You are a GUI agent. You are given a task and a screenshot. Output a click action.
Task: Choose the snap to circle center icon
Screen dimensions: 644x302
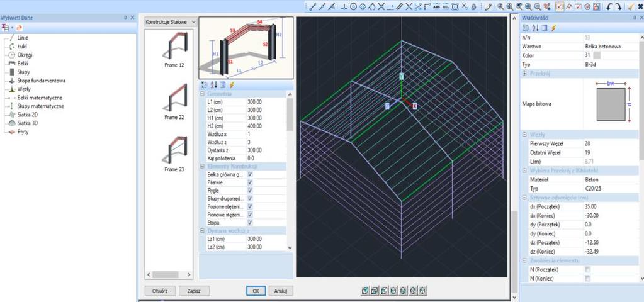click(353, 6)
